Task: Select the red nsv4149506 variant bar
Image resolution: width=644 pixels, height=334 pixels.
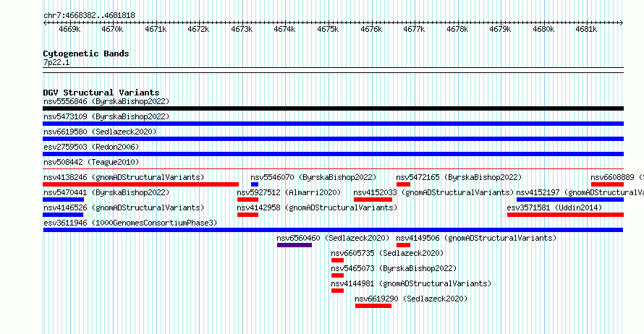Action: (x=403, y=245)
